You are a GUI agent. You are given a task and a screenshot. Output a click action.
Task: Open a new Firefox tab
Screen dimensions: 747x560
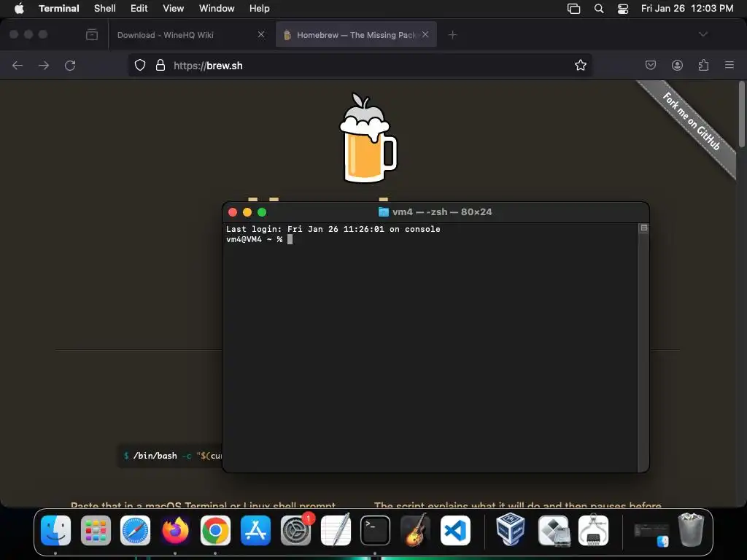[452, 35]
